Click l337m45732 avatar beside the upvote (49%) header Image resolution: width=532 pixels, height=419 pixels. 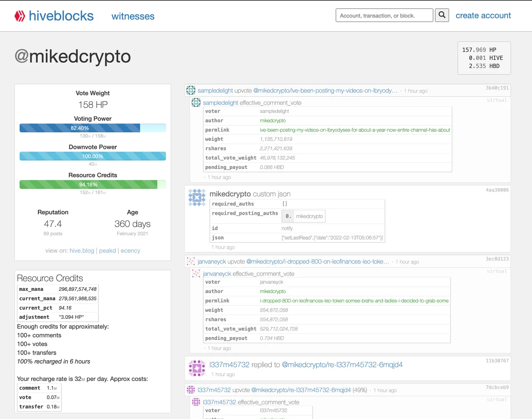click(191, 390)
